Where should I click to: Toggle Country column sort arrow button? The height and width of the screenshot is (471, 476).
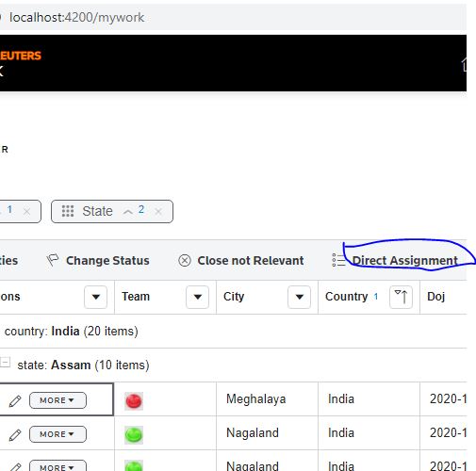[401, 297]
